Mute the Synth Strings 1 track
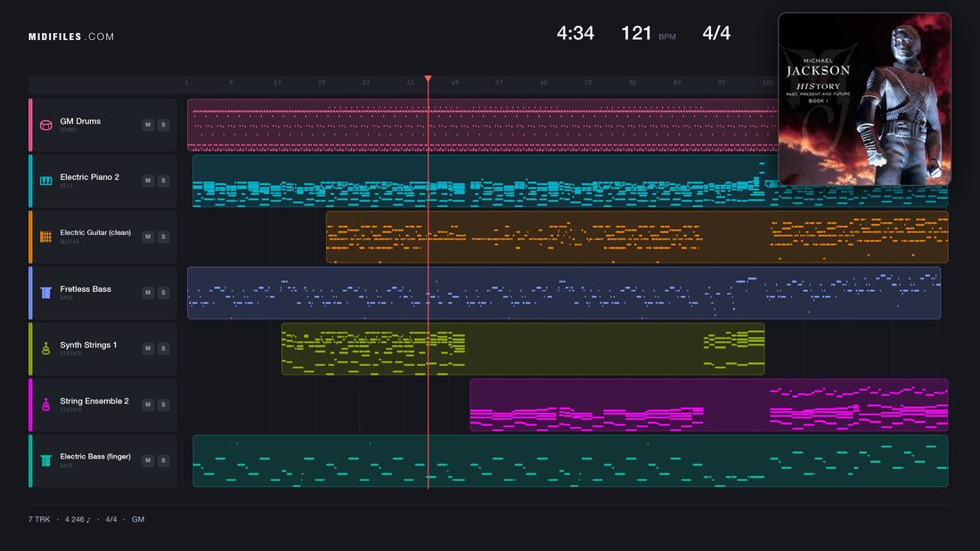980x551 pixels. click(x=148, y=348)
